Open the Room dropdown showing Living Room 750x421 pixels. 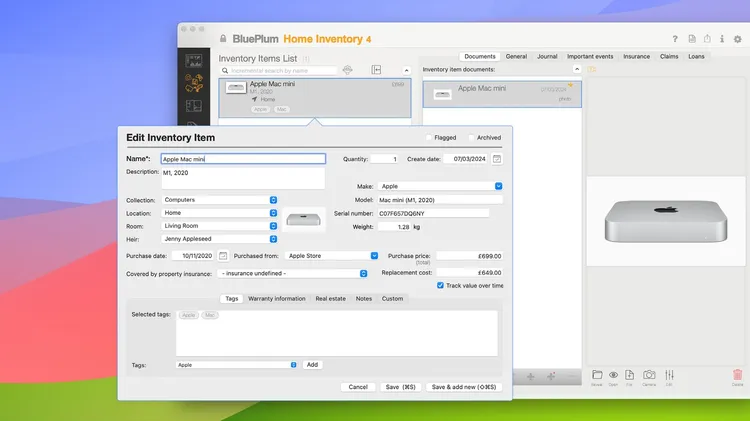coord(220,226)
